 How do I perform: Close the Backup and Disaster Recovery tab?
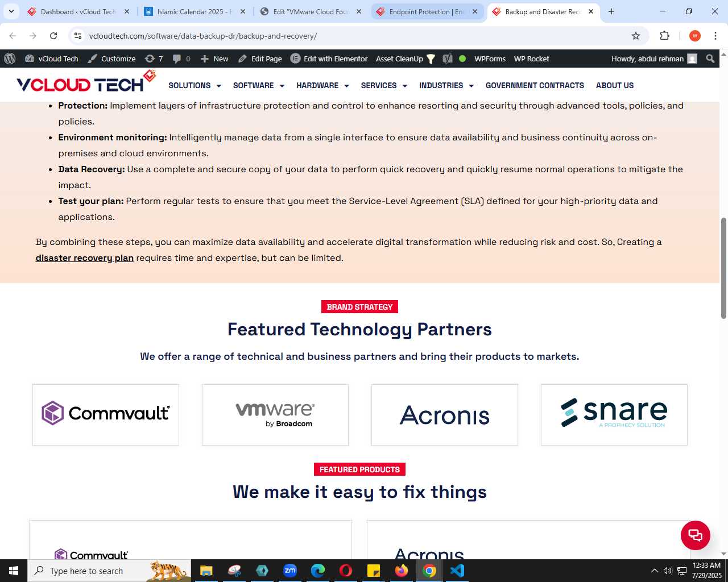click(x=591, y=11)
